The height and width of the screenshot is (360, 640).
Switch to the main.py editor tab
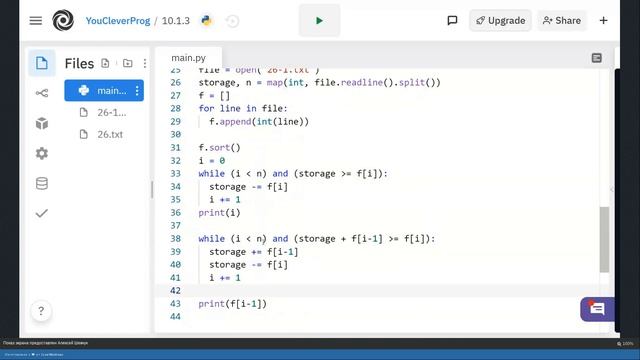coord(189,58)
